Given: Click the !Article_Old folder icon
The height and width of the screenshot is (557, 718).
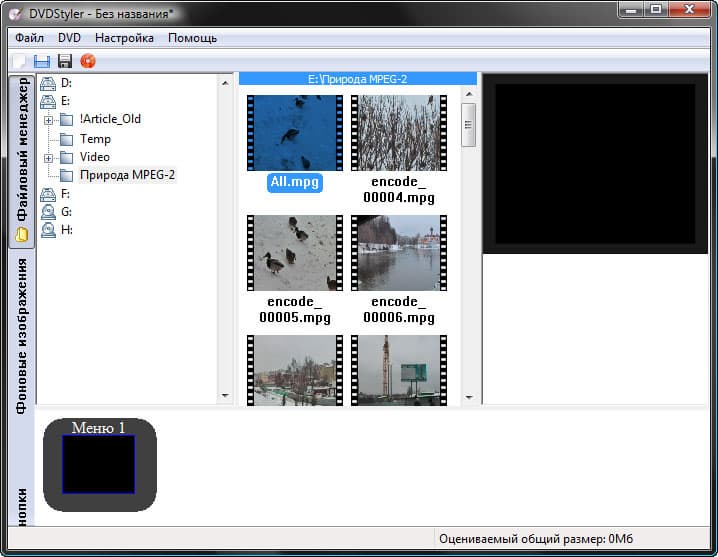Looking at the screenshot, I should pyautogui.click(x=67, y=120).
